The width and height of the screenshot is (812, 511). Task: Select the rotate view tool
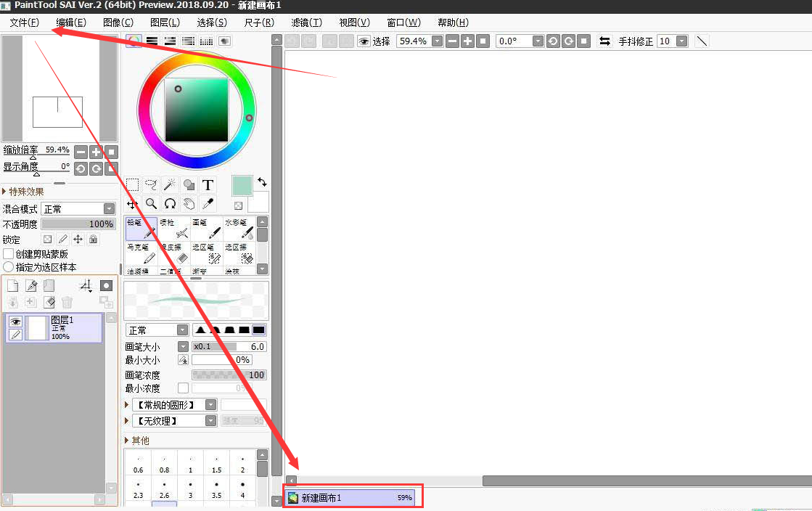coord(170,204)
